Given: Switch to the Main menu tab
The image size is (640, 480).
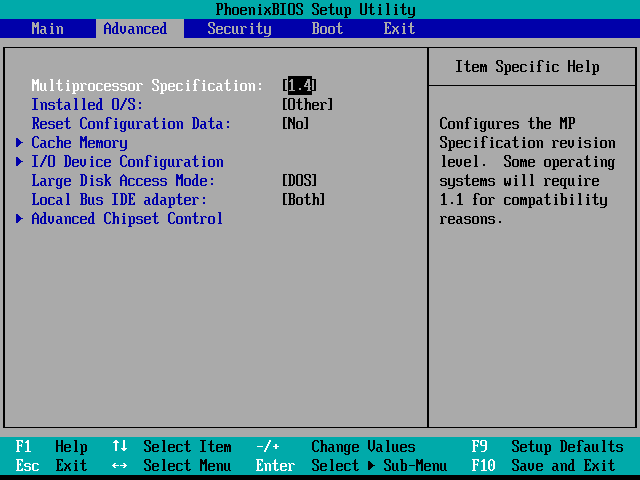Looking at the screenshot, I should pyautogui.click(x=47, y=29).
